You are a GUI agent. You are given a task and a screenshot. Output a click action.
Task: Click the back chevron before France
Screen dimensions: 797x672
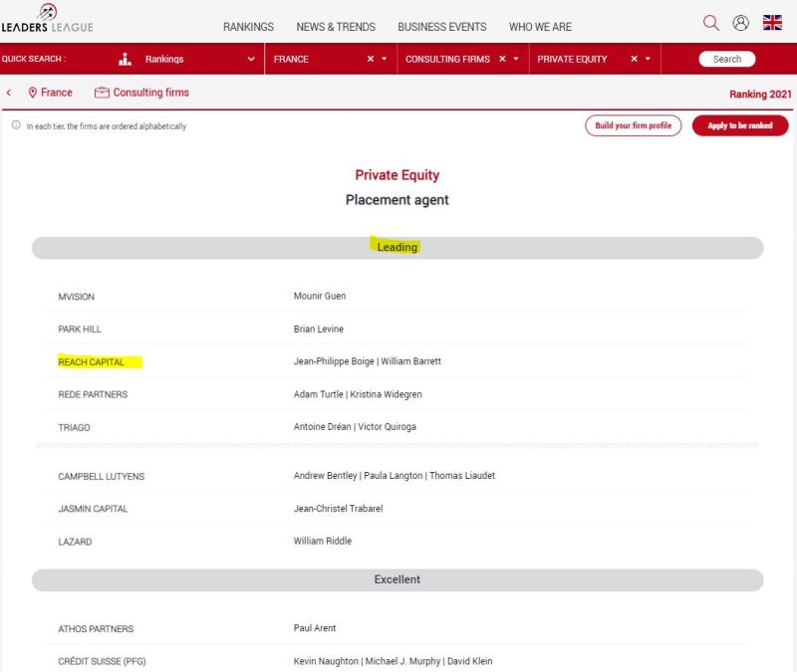[x=9, y=93]
